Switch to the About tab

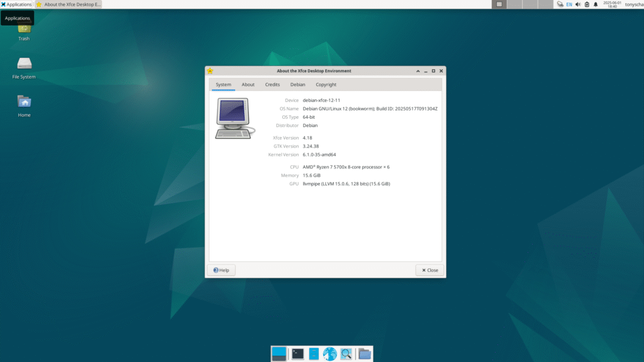point(248,85)
